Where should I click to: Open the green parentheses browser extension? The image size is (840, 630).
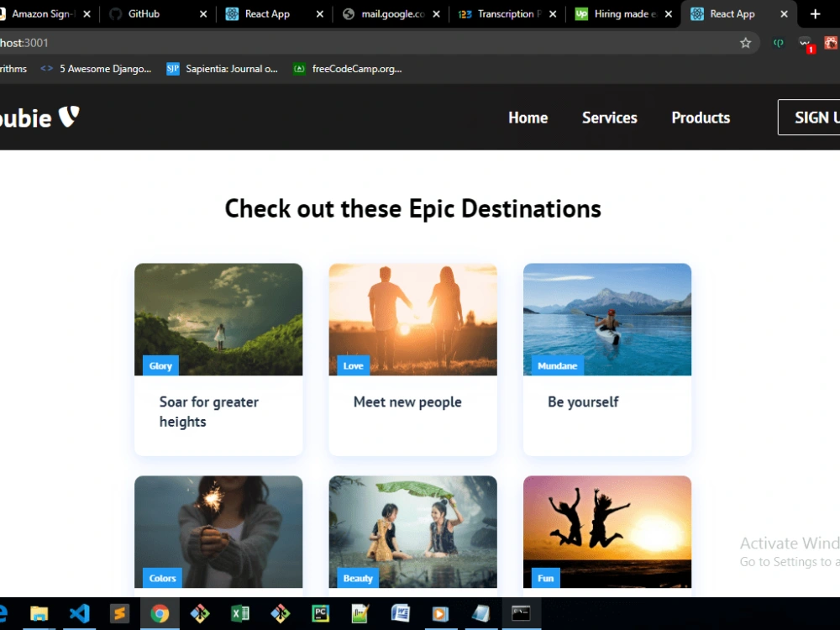coord(779,43)
